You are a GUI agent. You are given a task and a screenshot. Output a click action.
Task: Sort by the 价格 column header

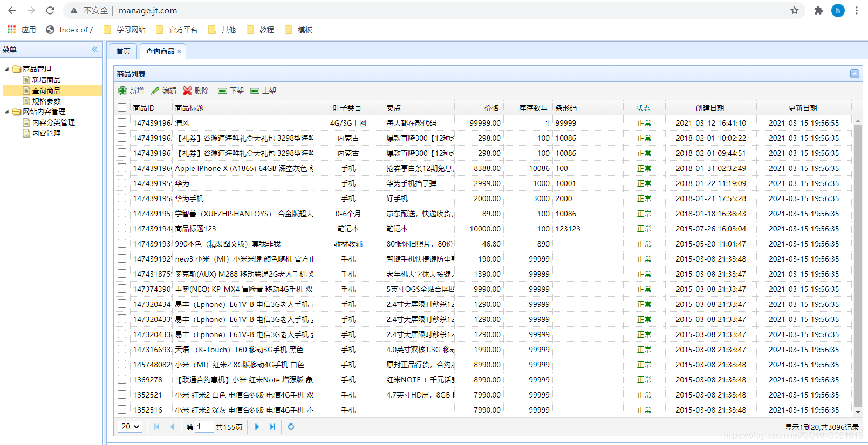tap(479, 108)
